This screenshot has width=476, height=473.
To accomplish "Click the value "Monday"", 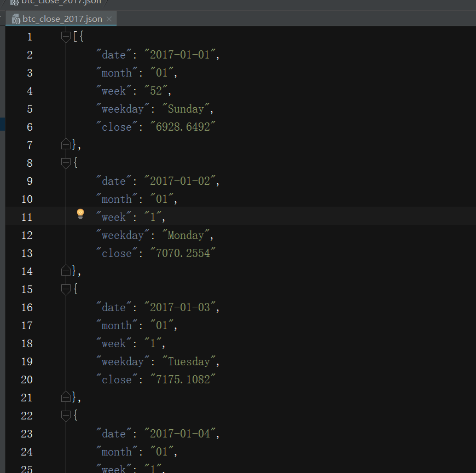I will click(186, 235).
